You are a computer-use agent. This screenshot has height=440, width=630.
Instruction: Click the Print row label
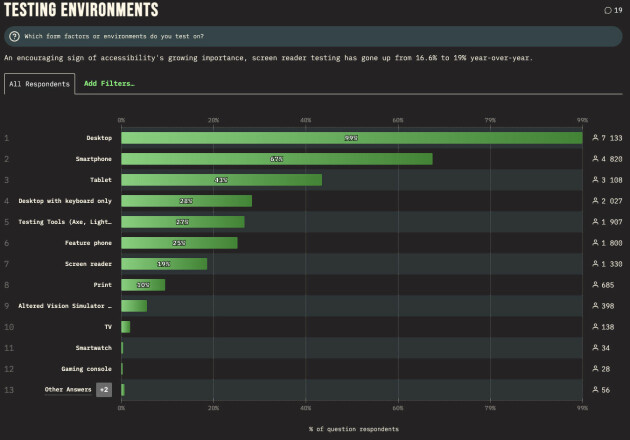click(102, 285)
